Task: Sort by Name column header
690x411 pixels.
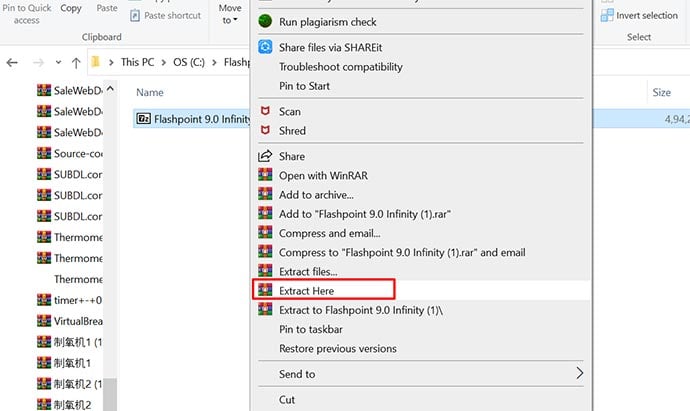Action: tap(150, 92)
